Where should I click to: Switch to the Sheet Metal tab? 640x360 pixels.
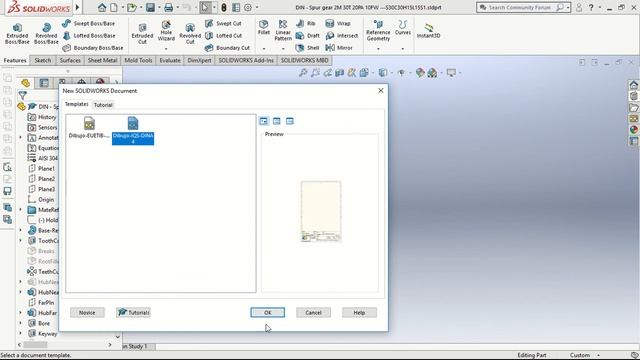(x=102, y=60)
